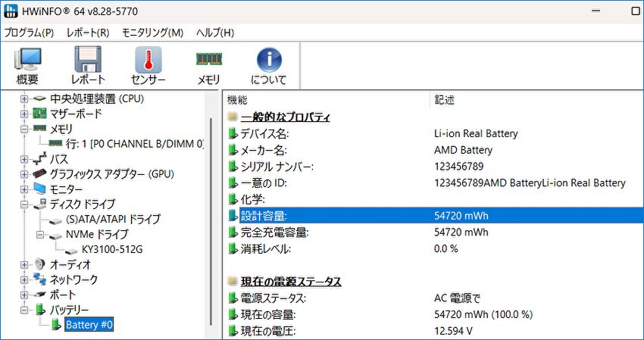Collapse the ディスク ドライブ node

tap(24, 204)
